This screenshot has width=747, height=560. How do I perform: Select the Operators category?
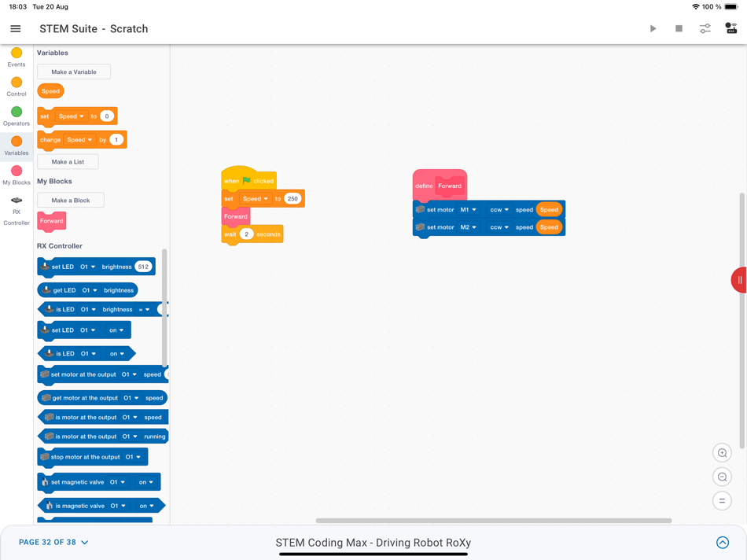click(17, 116)
